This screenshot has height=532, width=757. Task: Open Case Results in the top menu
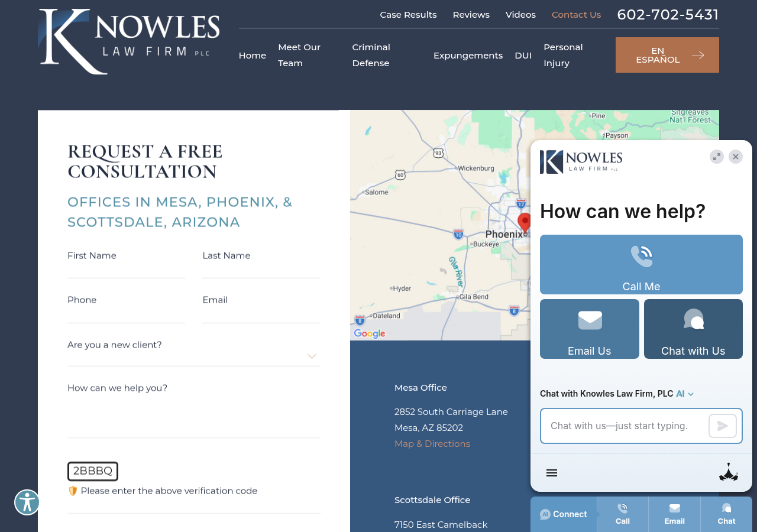408,15
